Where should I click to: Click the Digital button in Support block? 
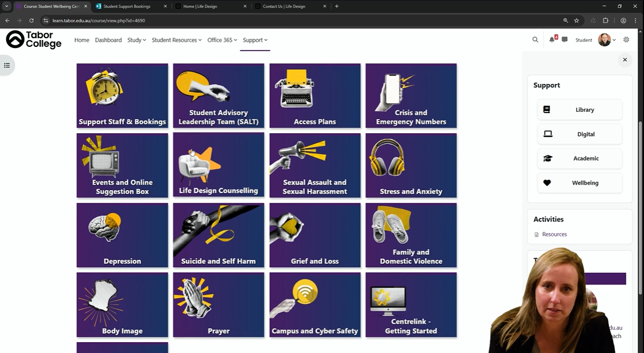(580, 134)
